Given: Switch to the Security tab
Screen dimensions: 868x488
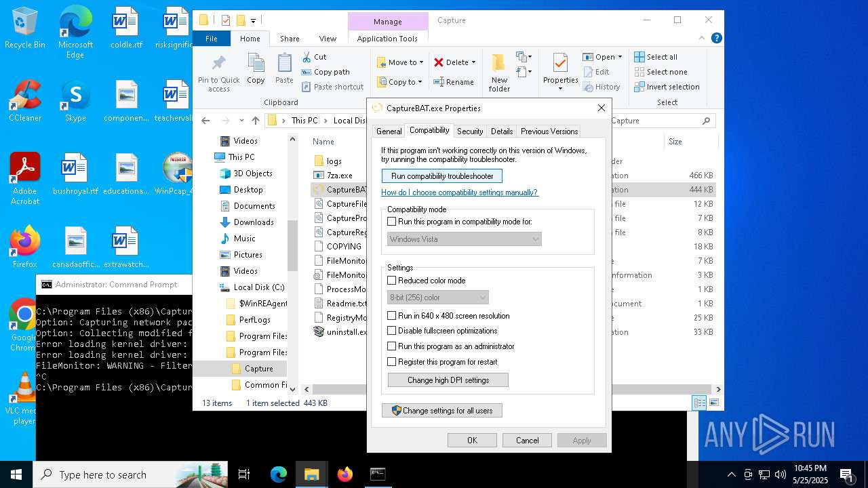Looking at the screenshot, I should pyautogui.click(x=470, y=131).
